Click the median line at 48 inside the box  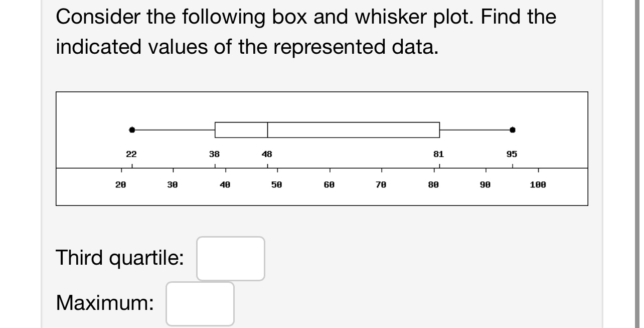click(267, 129)
